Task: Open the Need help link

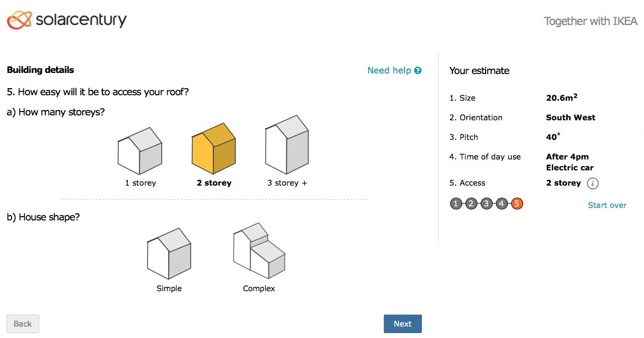Action: click(x=389, y=70)
